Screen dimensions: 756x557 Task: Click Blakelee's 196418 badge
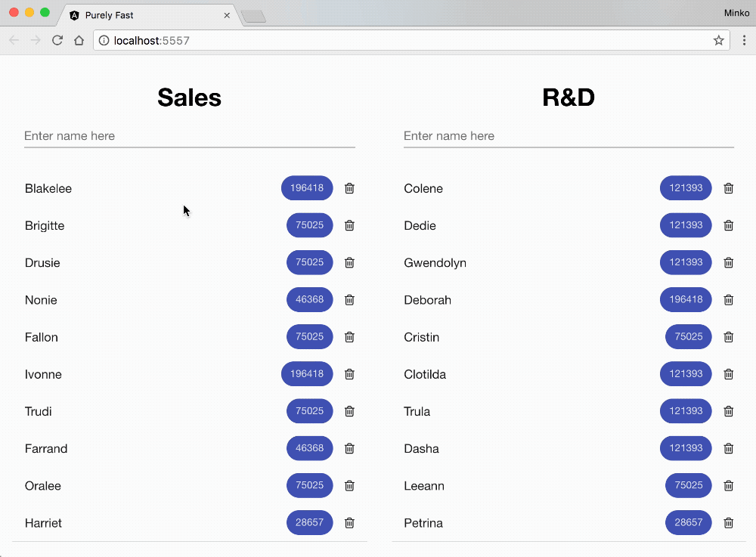307,188
